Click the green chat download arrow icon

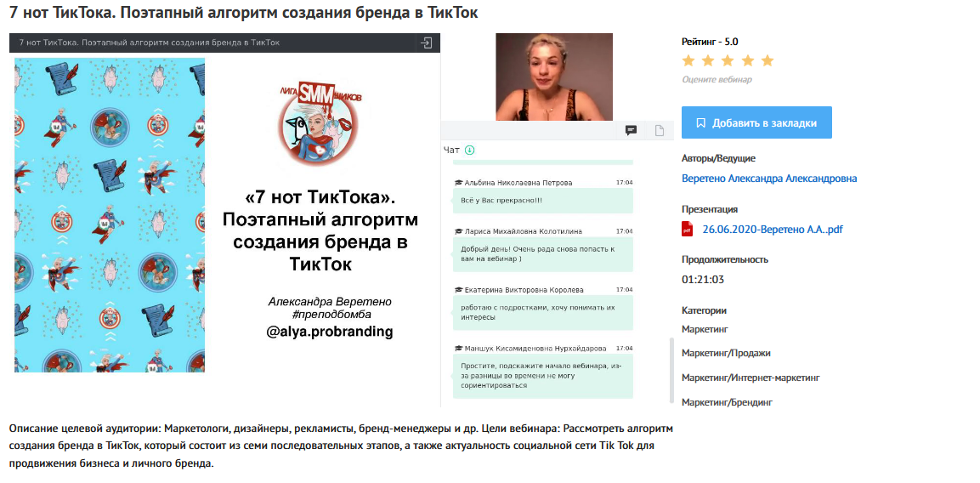pyautogui.click(x=470, y=150)
